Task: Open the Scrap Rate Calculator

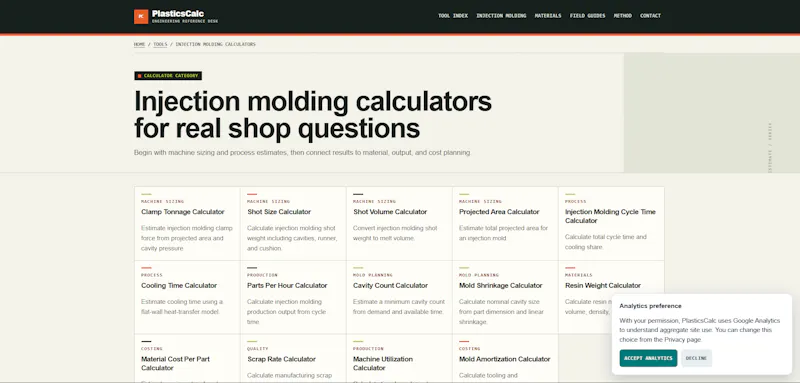Action: (x=281, y=359)
